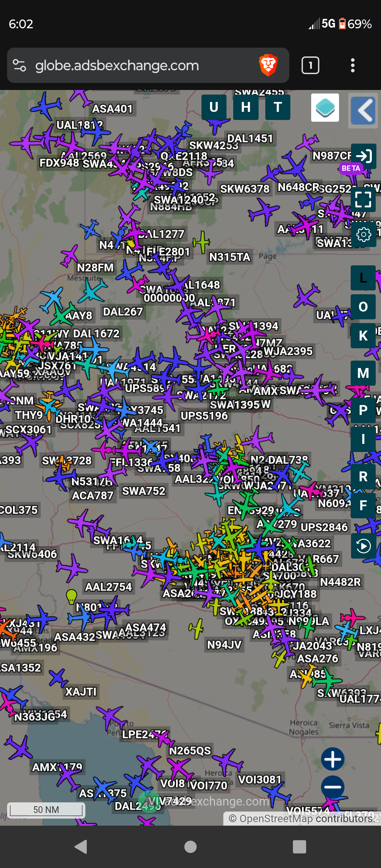This screenshot has width=381, height=868.
Task: Toggle the K button
Action: click(363, 336)
